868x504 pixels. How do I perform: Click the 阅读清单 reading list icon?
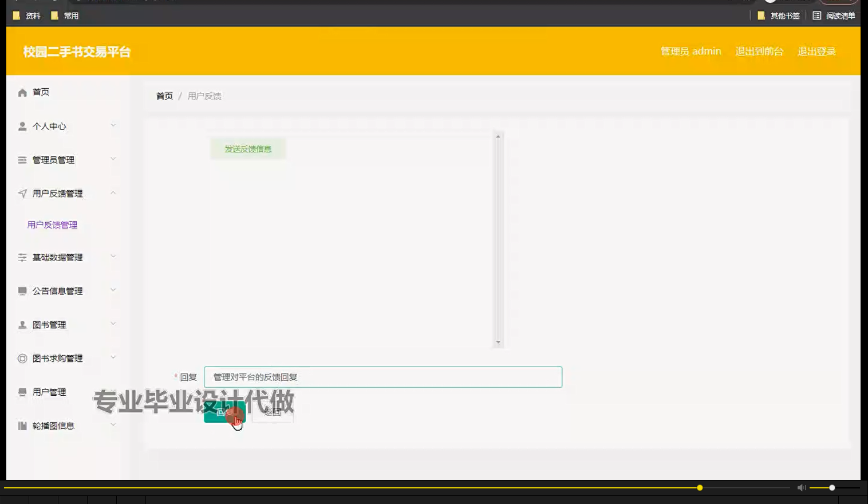tap(817, 15)
